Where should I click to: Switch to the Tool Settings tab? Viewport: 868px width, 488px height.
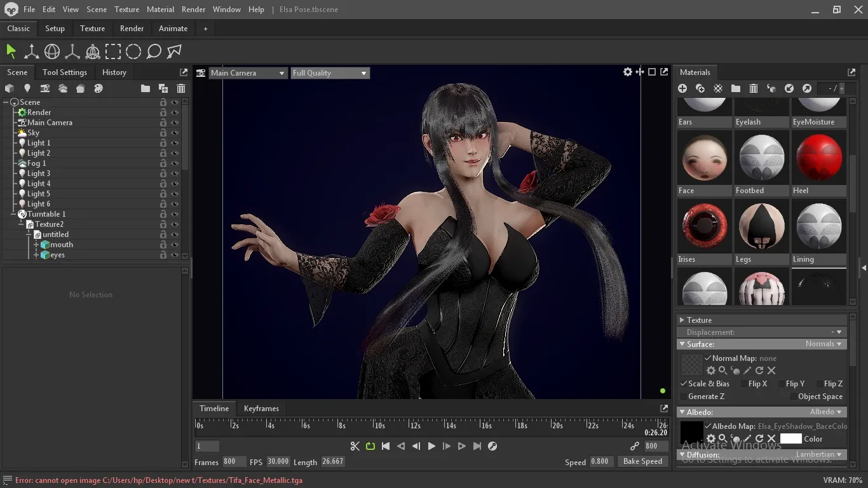(x=65, y=72)
